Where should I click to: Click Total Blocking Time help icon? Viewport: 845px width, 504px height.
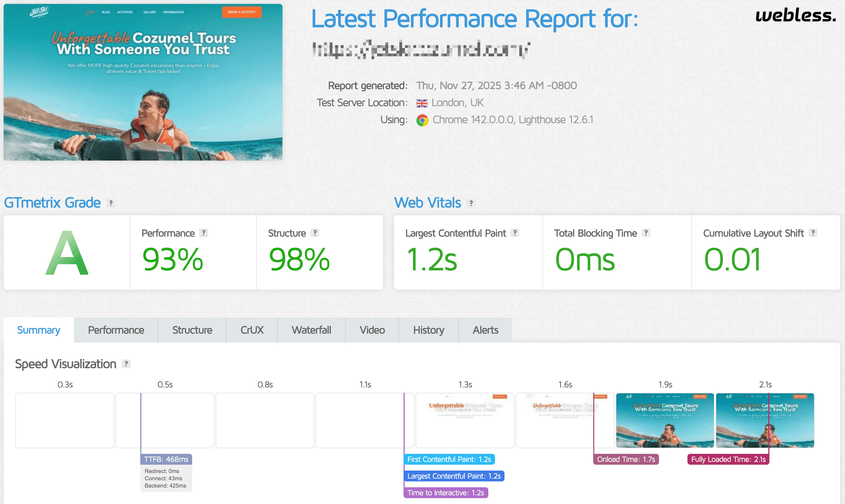click(646, 233)
